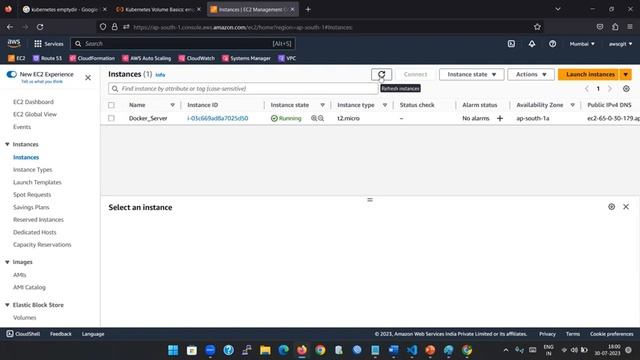Click the Info link beside Instances
The height and width of the screenshot is (360, 640).
[x=160, y=75]
